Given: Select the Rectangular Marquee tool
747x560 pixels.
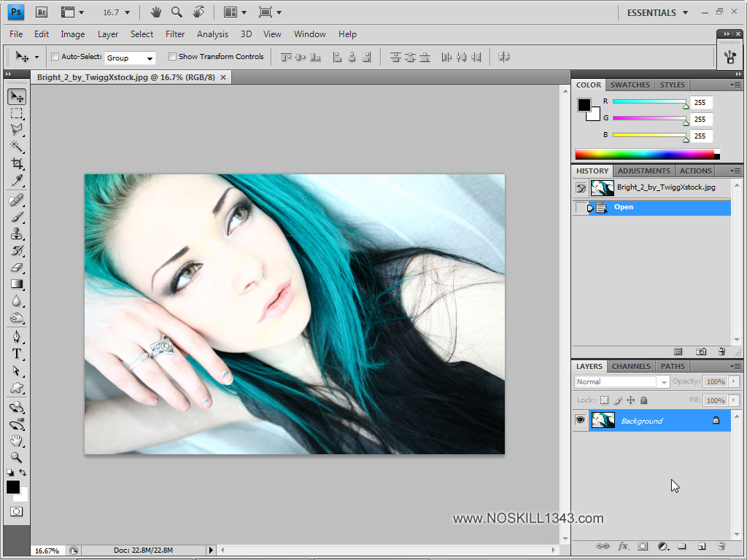Looking at the screenshot, I should point(17,113).
